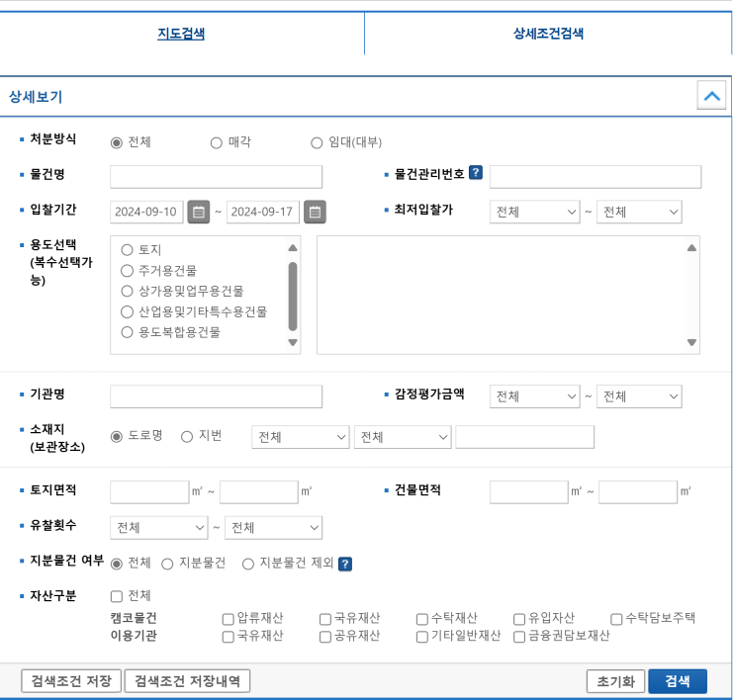Open 유찰횟수 minimum dropdown
This screenshot has height=700, width=735.
point(159,528)
